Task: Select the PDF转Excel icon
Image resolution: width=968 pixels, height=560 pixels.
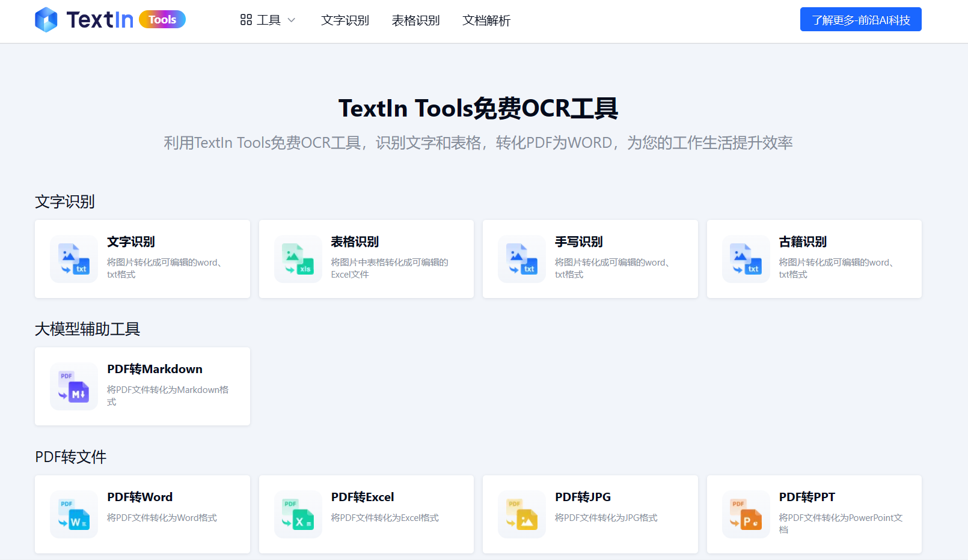Action: [298, 514]
